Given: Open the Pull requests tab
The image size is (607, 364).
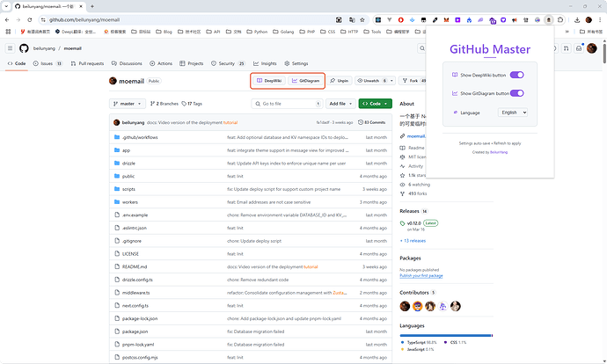Looking at the screenshot, I should click(x=87, y=63).
